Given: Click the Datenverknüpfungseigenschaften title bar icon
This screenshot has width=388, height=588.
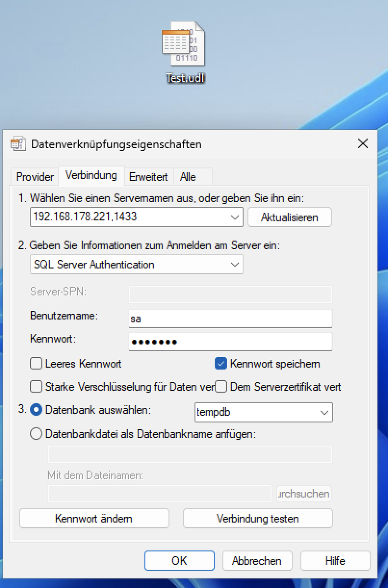Looking at the screenshot, I should pyautogui.click(x=18, y=144).
